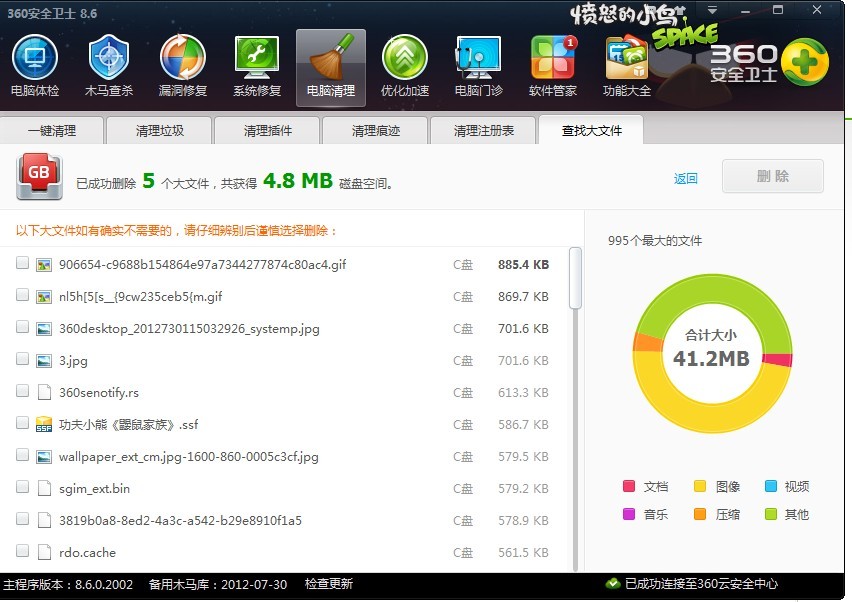
Task: Click image icon of 360desktop systemp.jpg
Action: click(x=43, y=329)
